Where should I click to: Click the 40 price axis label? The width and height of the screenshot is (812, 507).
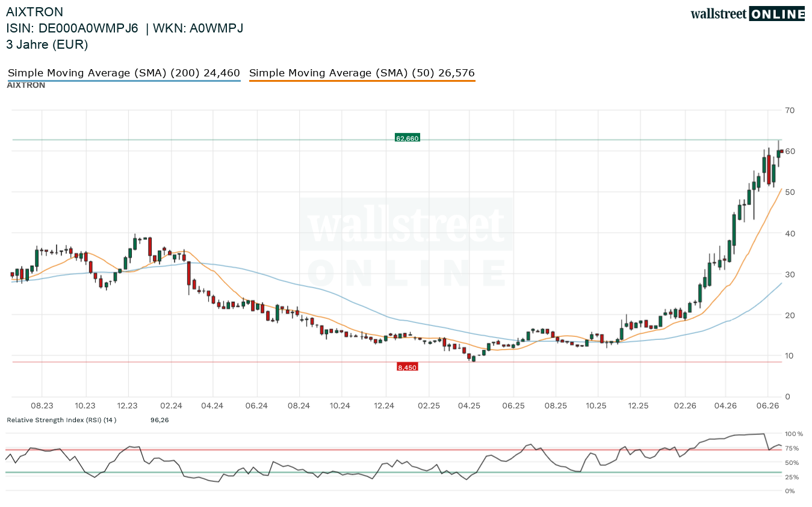[790, 233]
